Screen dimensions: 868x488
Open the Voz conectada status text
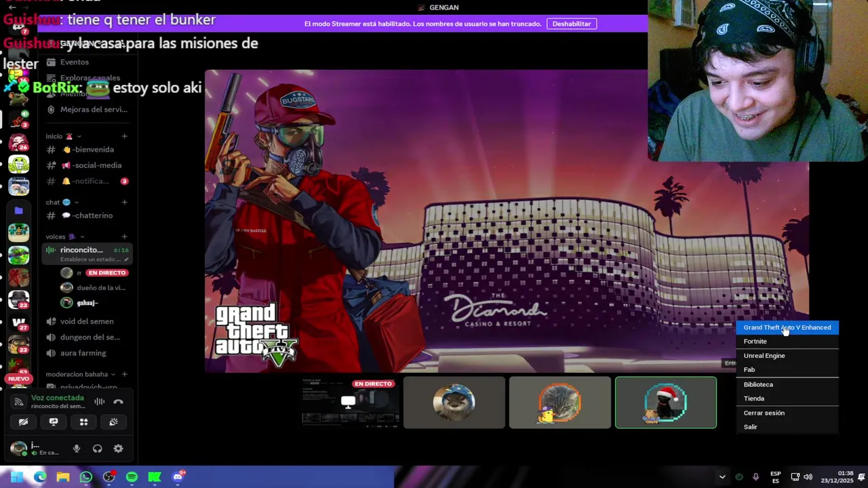tap(58, 398)
